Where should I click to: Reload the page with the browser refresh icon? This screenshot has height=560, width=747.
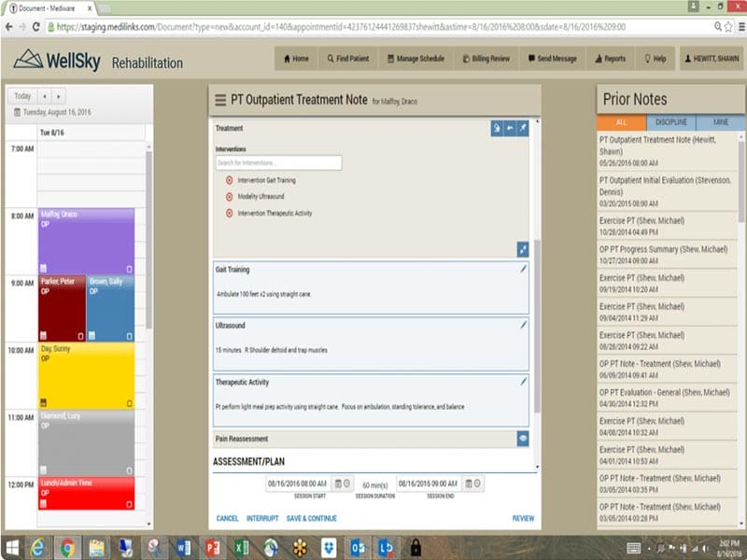coord(35,27)
